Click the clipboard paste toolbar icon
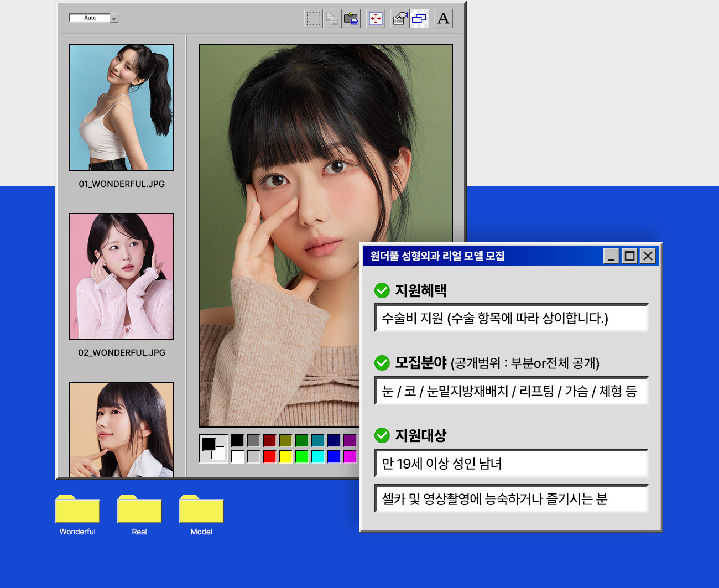719x588 pixels. point(351,19)
